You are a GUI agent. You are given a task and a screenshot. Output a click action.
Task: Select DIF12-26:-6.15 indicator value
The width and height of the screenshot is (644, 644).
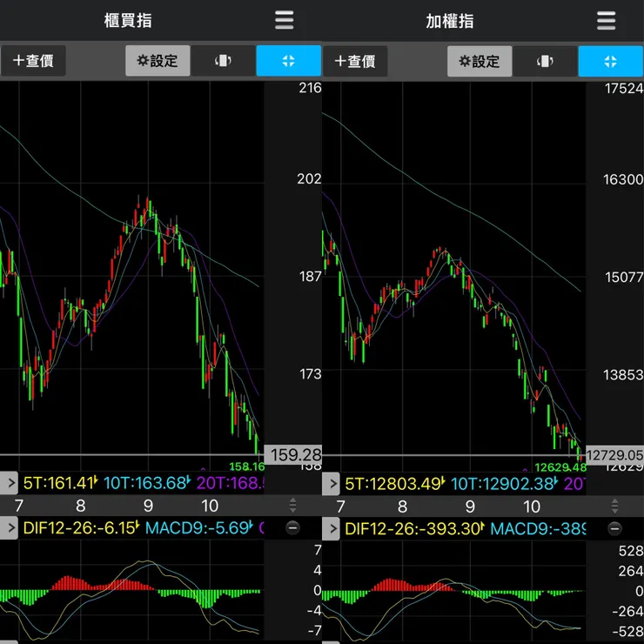[81, 527]
